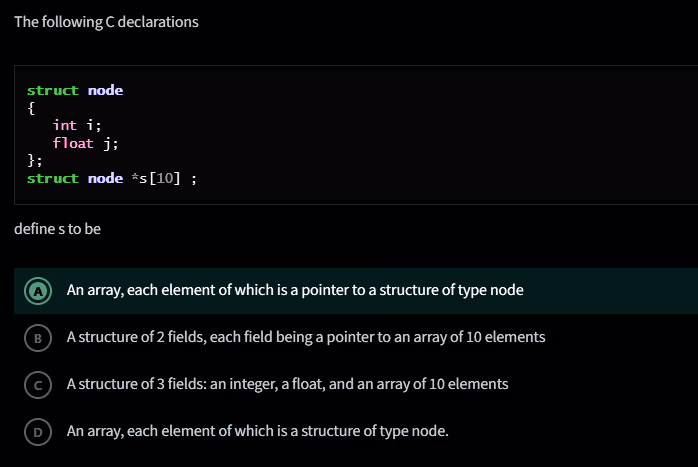Viewport: 698px width, 467px height.
Task: Click the "define s to be" text
Action: click(x=57, y=229)
